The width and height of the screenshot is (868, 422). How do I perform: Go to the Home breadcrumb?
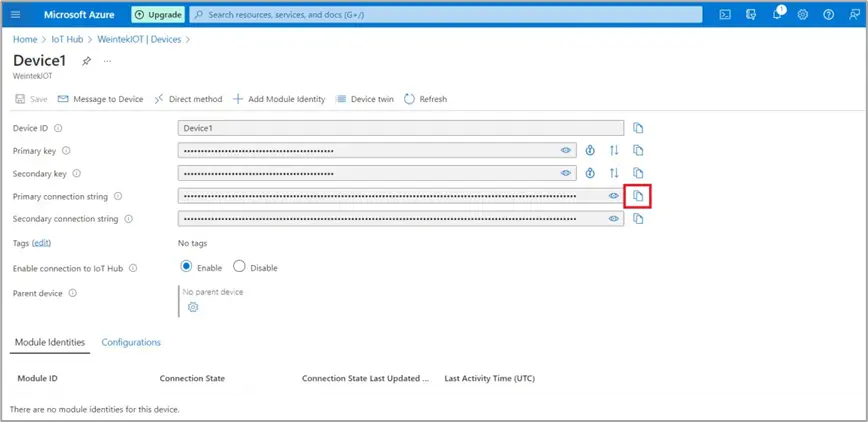(x=25, y=39)
